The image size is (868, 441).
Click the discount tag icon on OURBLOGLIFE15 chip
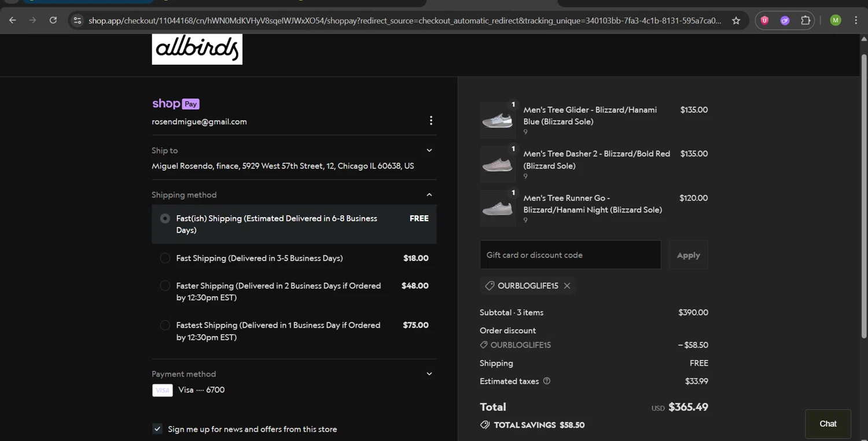(490, 286)
